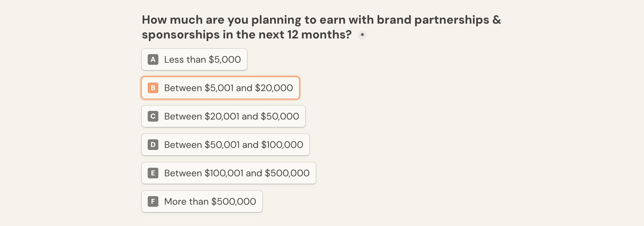
Task: Click the '$5,000' text in option A
Action: pos(225,59)
